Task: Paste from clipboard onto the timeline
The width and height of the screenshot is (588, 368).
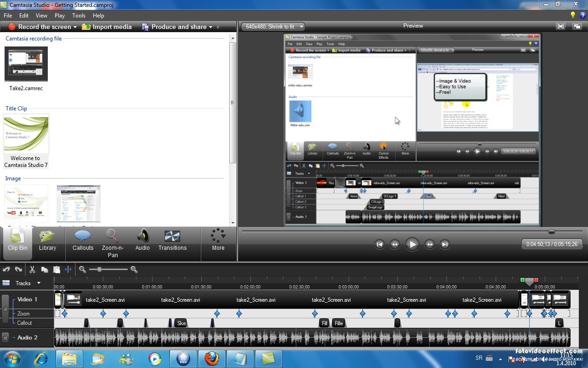Action: tap(57, 270)
